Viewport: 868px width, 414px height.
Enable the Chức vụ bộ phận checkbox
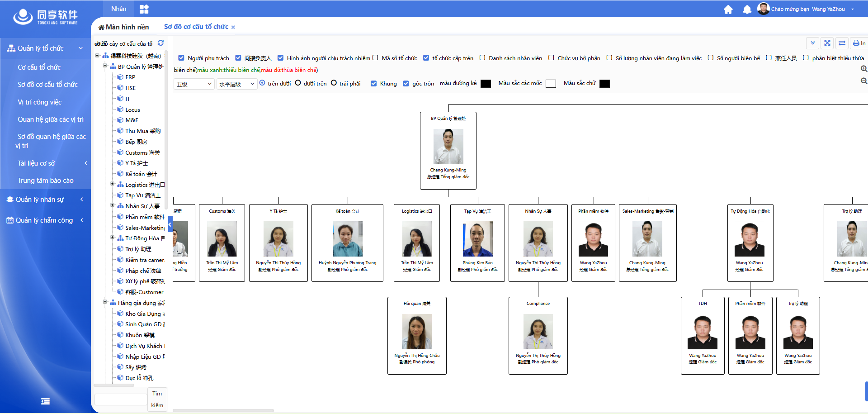[551, 57]
